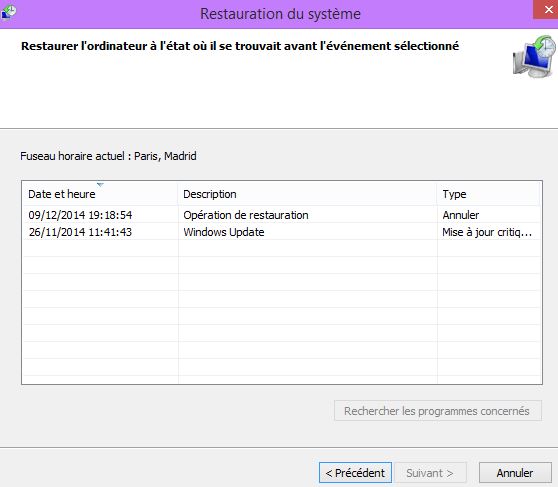
Task: Click the computer restore clock illustration
Action: point(534,56)
